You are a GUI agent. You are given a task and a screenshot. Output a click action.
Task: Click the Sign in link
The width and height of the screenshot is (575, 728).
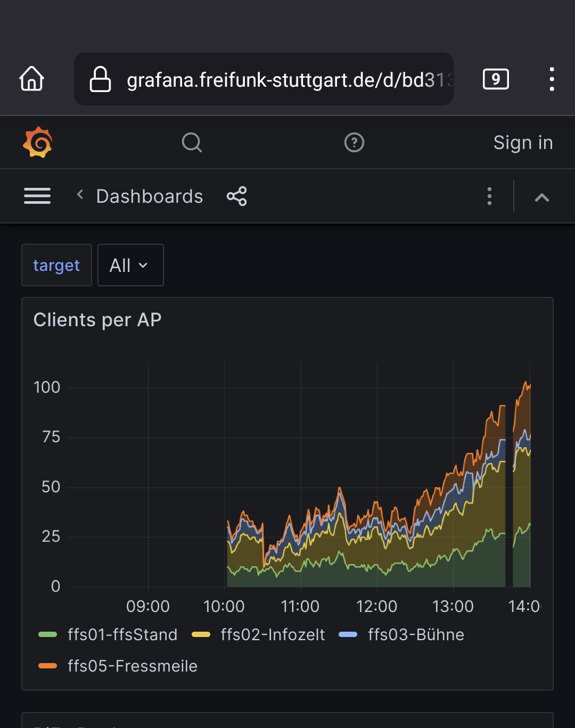pyautogui.click(x=523, y=143)
